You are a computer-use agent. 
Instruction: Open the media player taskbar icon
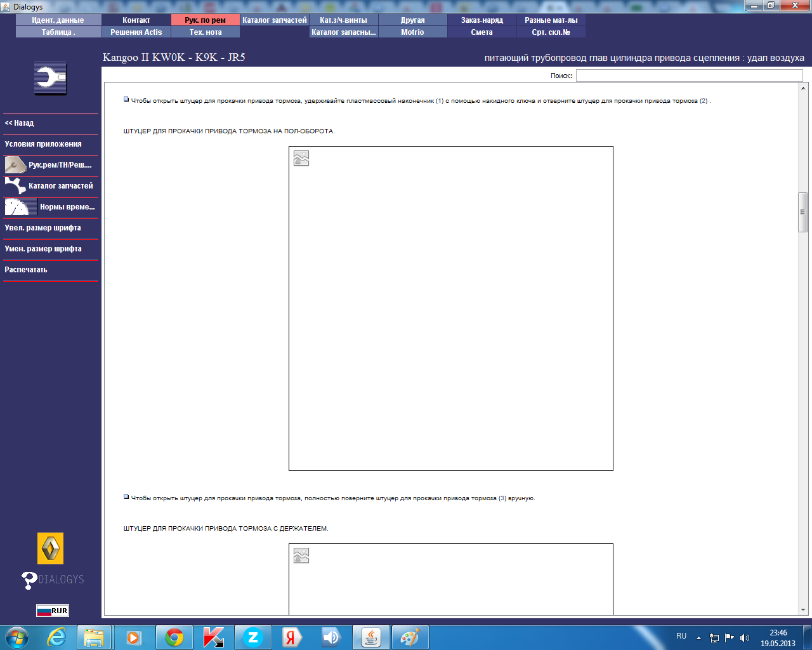[x=134, y=637]
